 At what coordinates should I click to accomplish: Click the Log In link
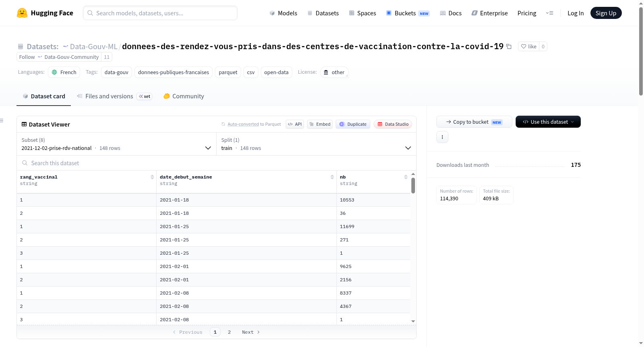576,13
